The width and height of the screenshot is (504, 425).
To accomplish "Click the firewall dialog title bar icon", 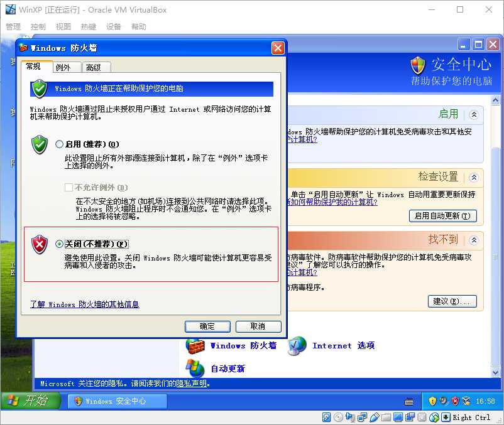I will pos(23,48).
